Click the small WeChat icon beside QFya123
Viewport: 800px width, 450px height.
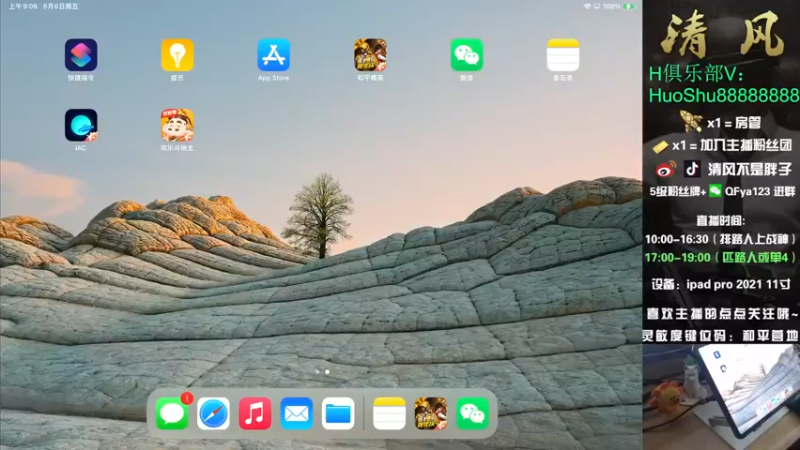[715, 191]
